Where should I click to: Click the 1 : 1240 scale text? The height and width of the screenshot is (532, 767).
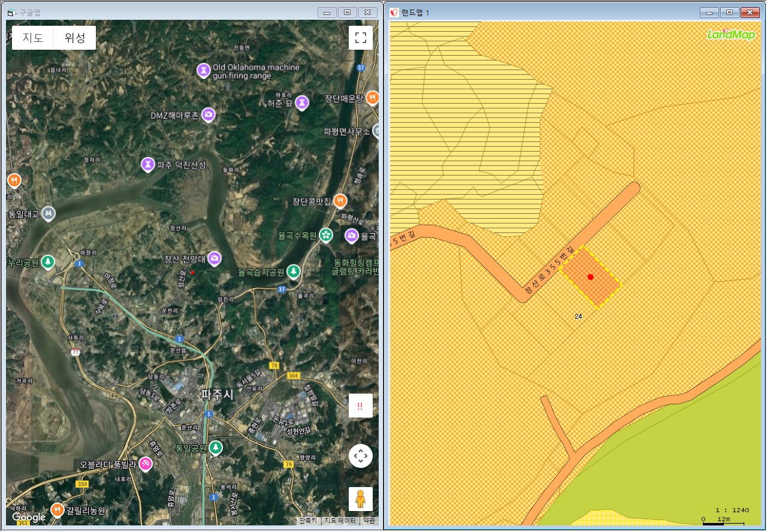(732, 510)
